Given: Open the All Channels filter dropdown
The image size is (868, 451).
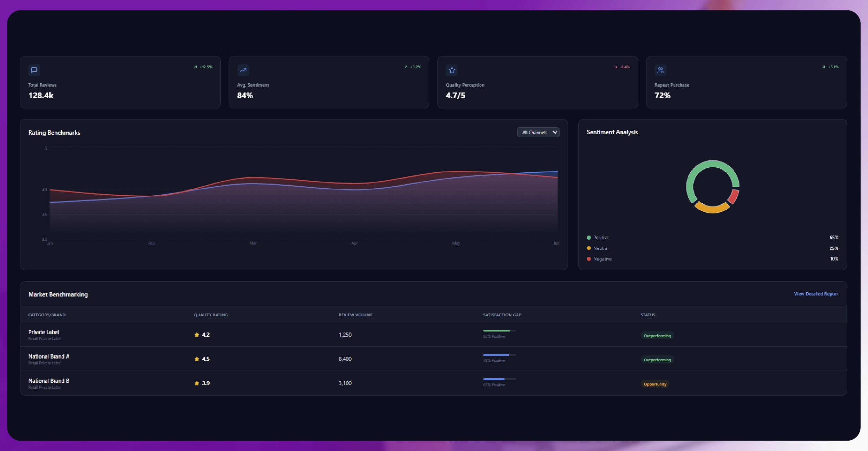Looking at the screenshot, I should pos(538,132).
